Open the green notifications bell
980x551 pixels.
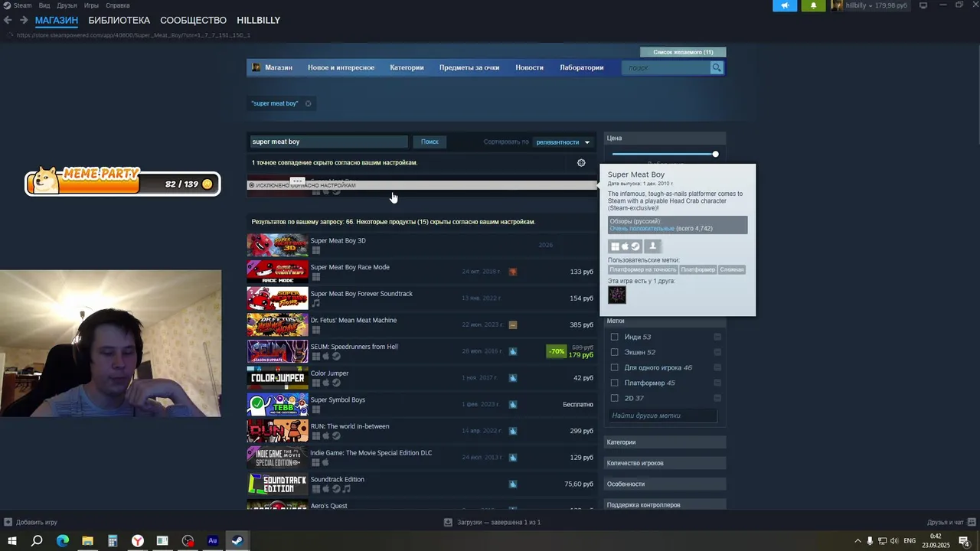(813, 5)
